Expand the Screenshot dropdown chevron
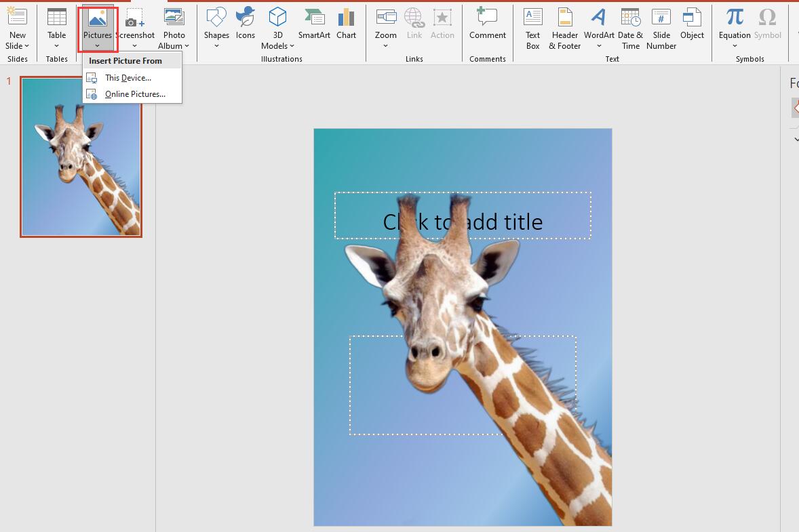Viewport: 799px width, 532px height. pyautogui.click(x=134, y=46)
